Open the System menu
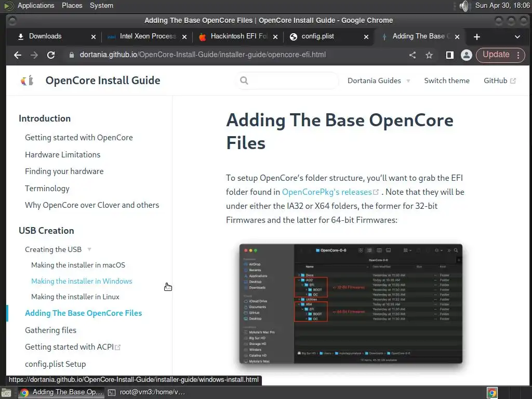This screenshot has width=532, height=399. click(101, 6)
